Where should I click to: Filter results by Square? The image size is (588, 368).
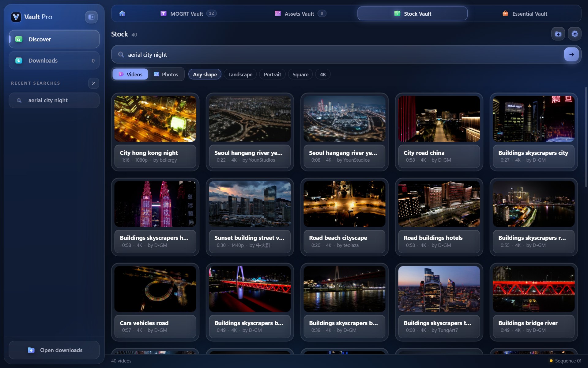click(300, 74)
